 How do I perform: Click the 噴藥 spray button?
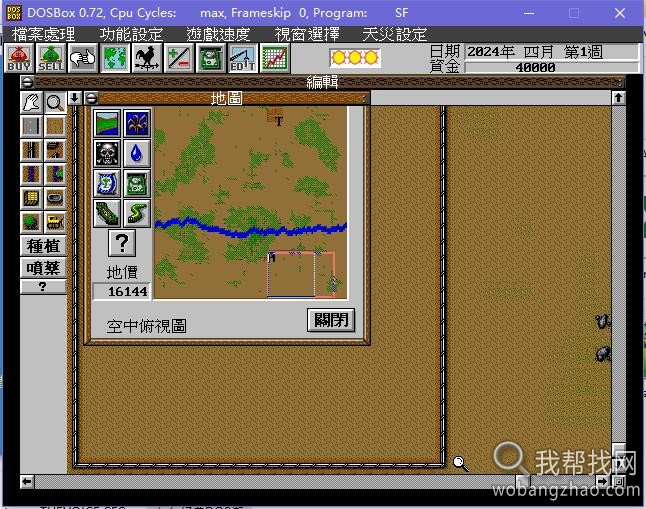point(43,268)
